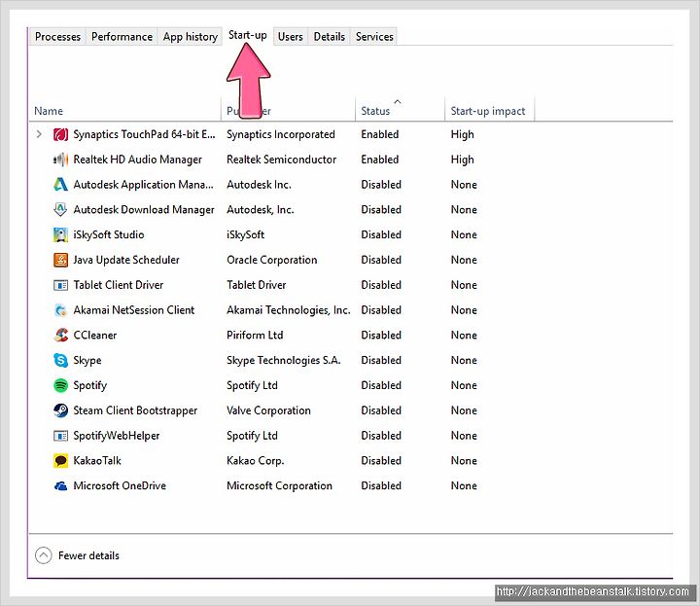Click the Microsoft OneDrive icon
The height and width of the screenshot is (606, 700).
(60, 486)
